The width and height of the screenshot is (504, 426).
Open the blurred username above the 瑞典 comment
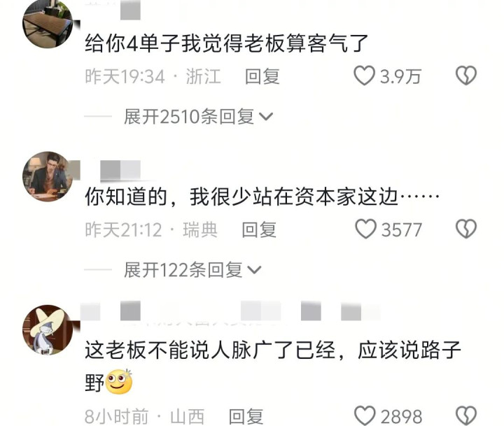click(x=120, y=170)
